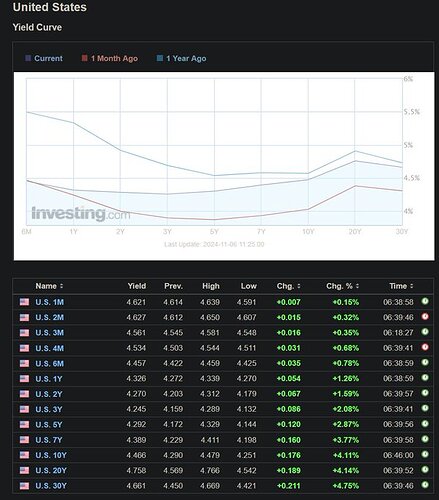Sort table by Chg. % column
The image size is (439, 500).
342,286
